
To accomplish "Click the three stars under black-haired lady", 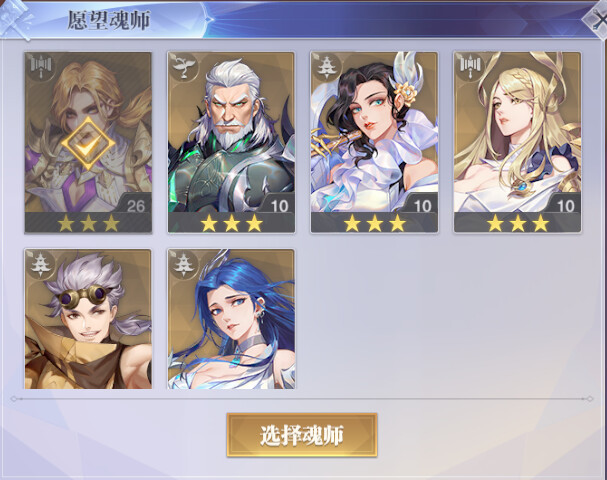I will 374,223.
